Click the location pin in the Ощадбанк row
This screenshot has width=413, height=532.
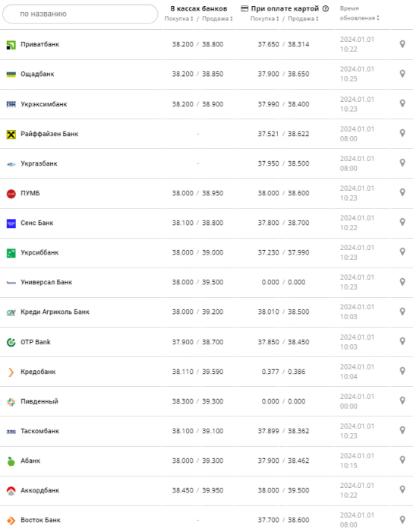click(402, 74)
